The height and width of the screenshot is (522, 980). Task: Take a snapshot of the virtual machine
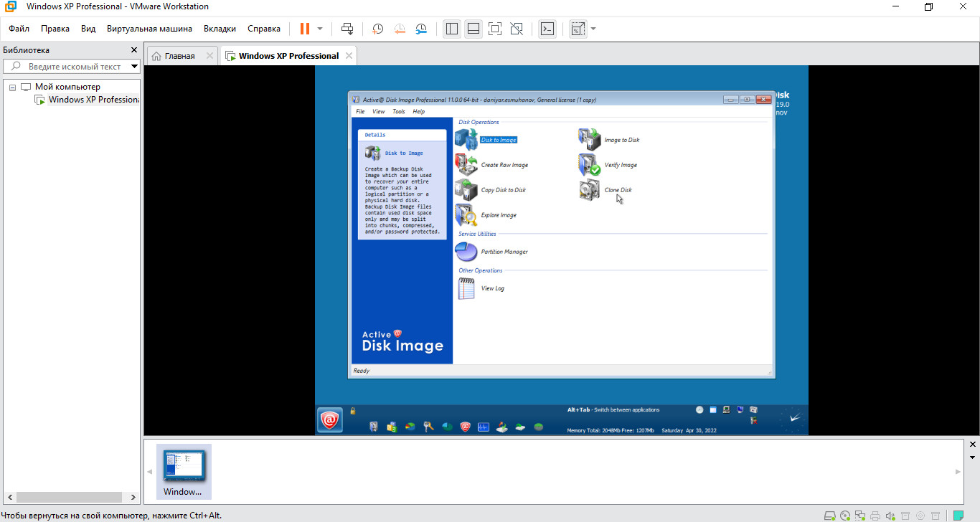[377, 29]
